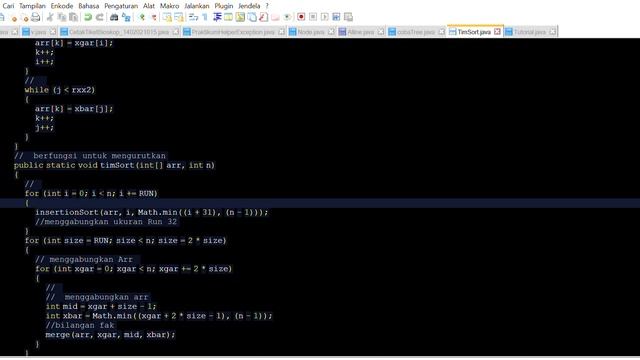Viewport: 640px width, 360px height.
Task: Close the Node.java tab
Action: coord(331,31)
